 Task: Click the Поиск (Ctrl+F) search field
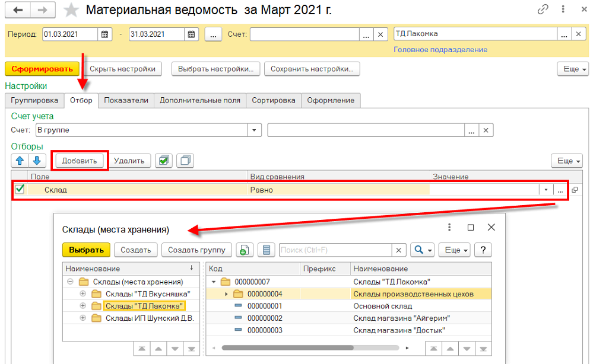click(335, 250)
